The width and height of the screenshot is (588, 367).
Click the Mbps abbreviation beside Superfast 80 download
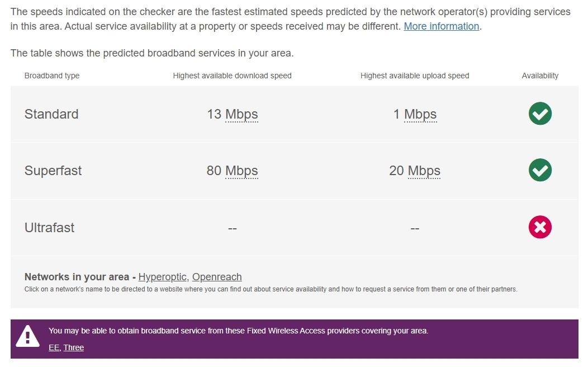point(241,171)
